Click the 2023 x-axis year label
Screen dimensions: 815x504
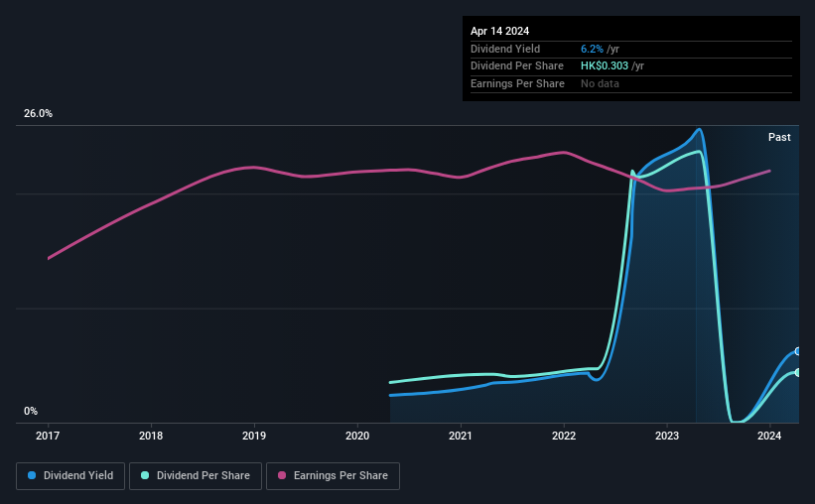[x=667, y=435]
